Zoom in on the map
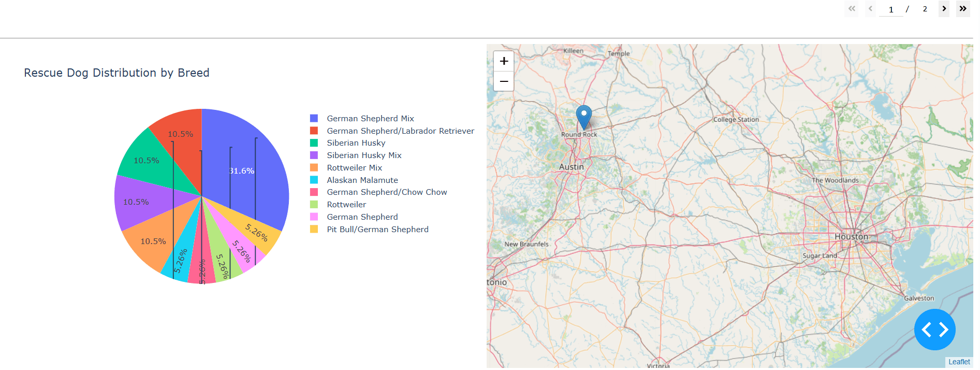Screen dimensions: 980x370 tap(504, 61)
